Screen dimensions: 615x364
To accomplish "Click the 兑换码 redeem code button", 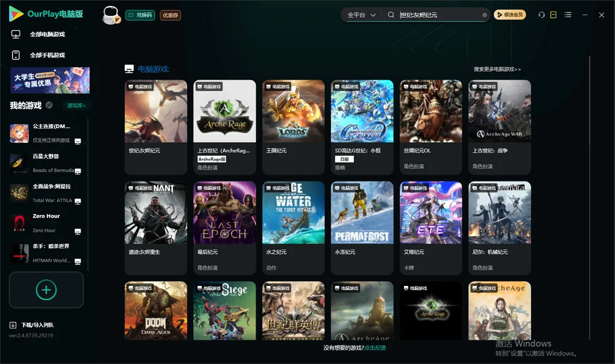I will point(140,15).
